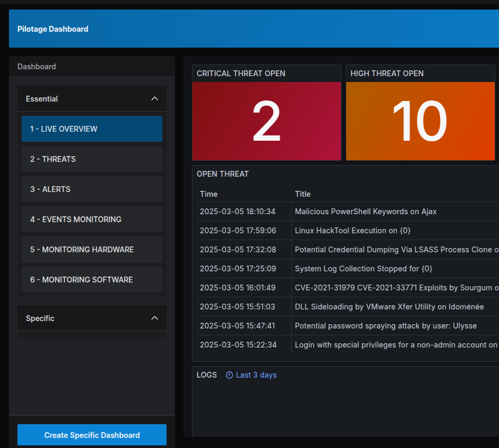The image size is (499, 448).
Task: Click the OPEN THREAT panel title
Action: coord(223,174)
